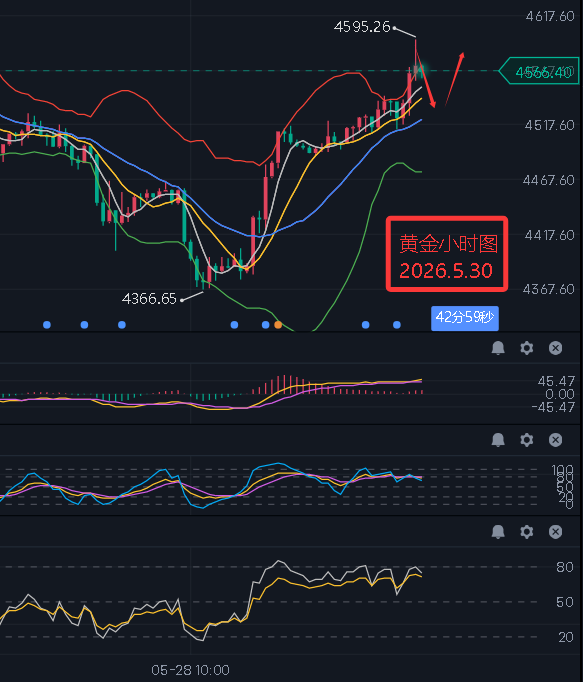Click the orange event dot on chart
583x682 pixels.
point(278,325)
